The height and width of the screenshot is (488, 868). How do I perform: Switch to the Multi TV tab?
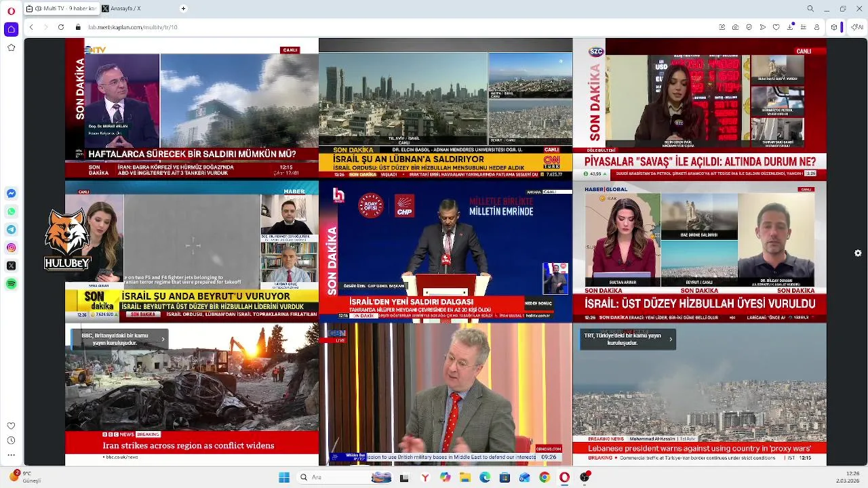tap(61, 9)
